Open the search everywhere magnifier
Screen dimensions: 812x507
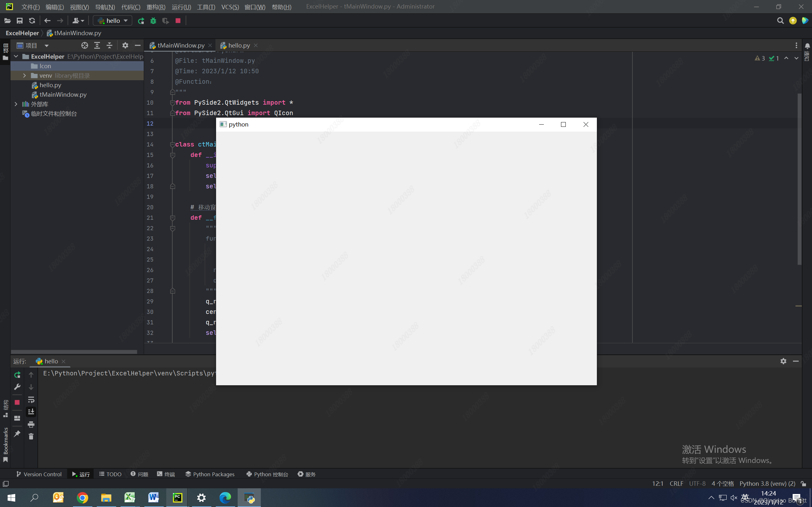click(x=780, y=21)
